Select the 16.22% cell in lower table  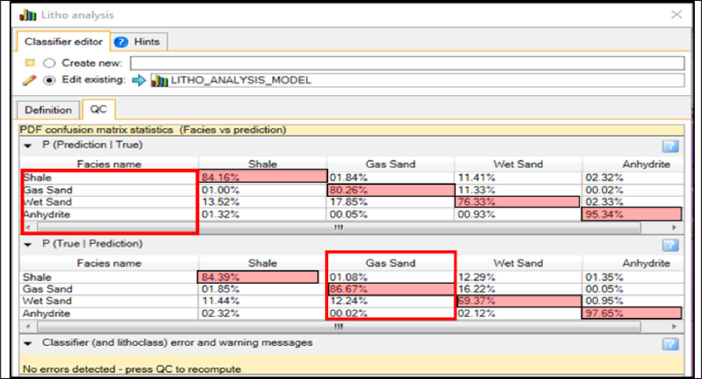518,289
